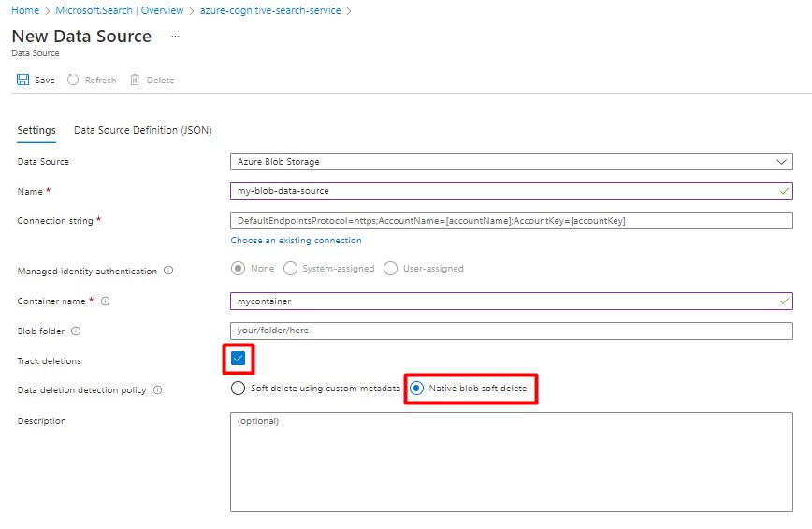
Task: Click info icon beside Container name
Action: point(105,301)
